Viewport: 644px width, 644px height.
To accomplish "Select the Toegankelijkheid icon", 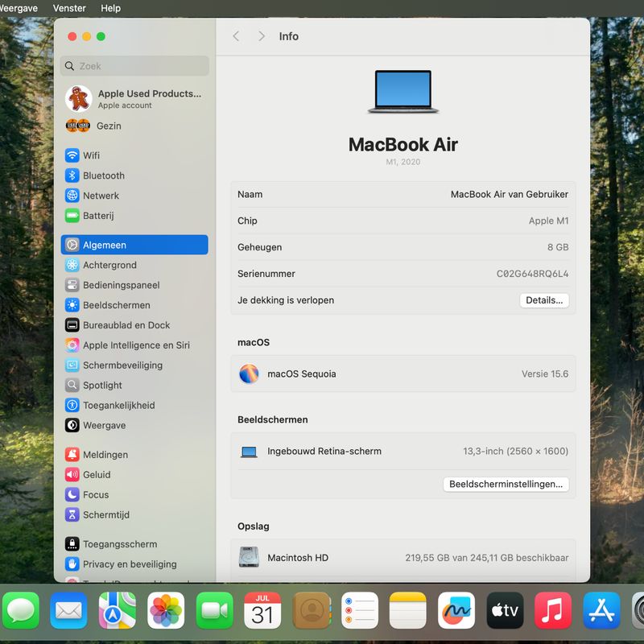I will click(x=72, y=406).
